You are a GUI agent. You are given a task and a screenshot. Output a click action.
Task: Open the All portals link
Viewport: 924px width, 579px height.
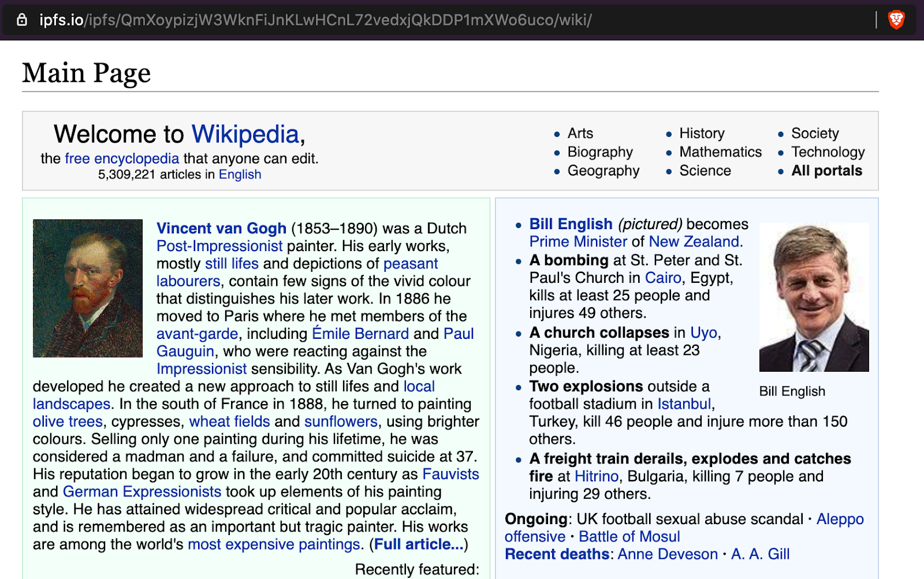pos(827,170)
